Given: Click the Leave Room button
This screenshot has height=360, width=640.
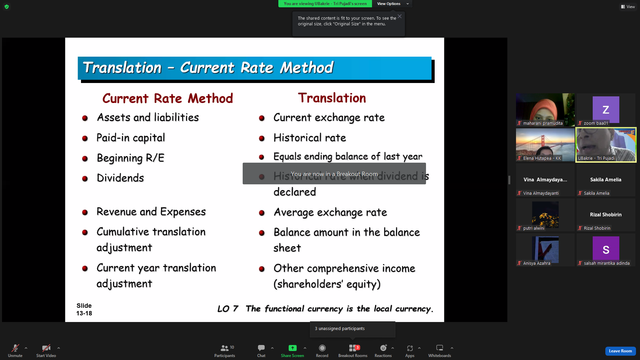Looking at the screenshot, I should (620, 351).
